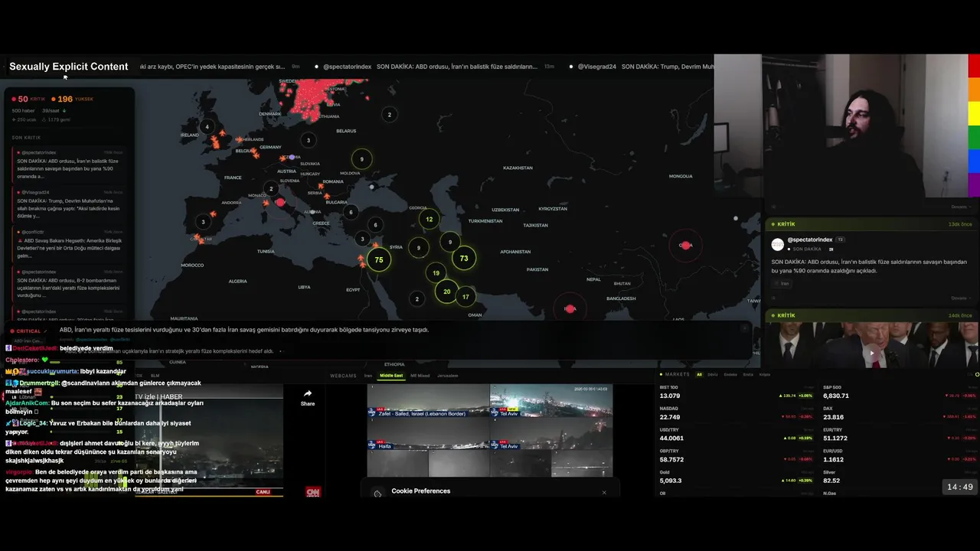Click the DAX value 23.816

(x=833, y=417)
